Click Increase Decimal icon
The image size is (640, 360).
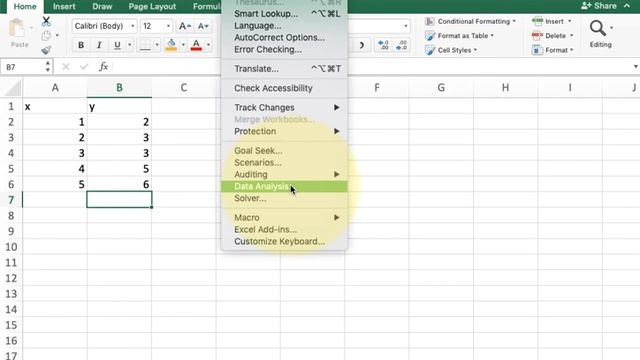383,45
